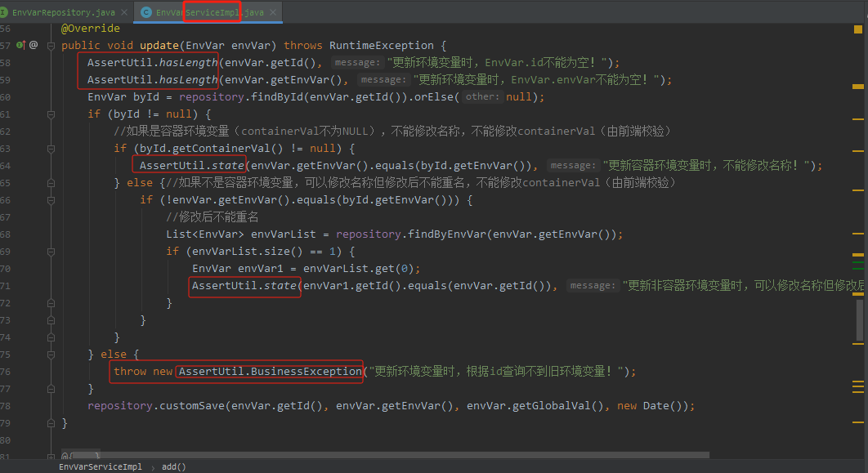Screen dimensions: 868x473
Task: Click List<EnvVar> type on line 68
Action: [x=205, y=234]
